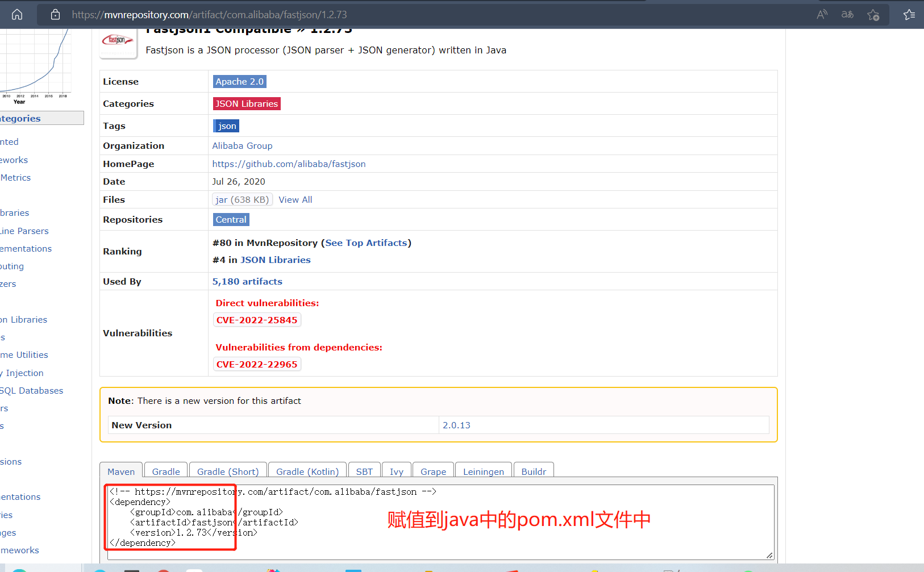Image resolution: width=924 pixels, height=572 pixels.
Task: Click the date value Jul 26, 2020
Action: [x=239, y=182]
